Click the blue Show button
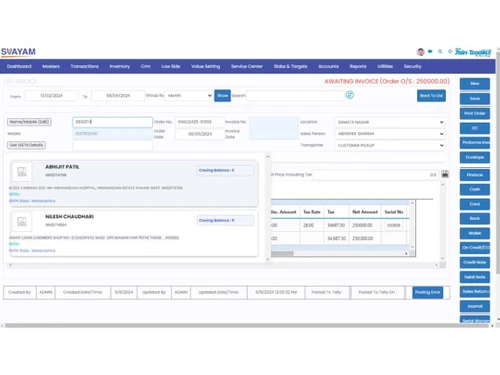The width and height of the screenshot is (500, 375). [222, 96]
